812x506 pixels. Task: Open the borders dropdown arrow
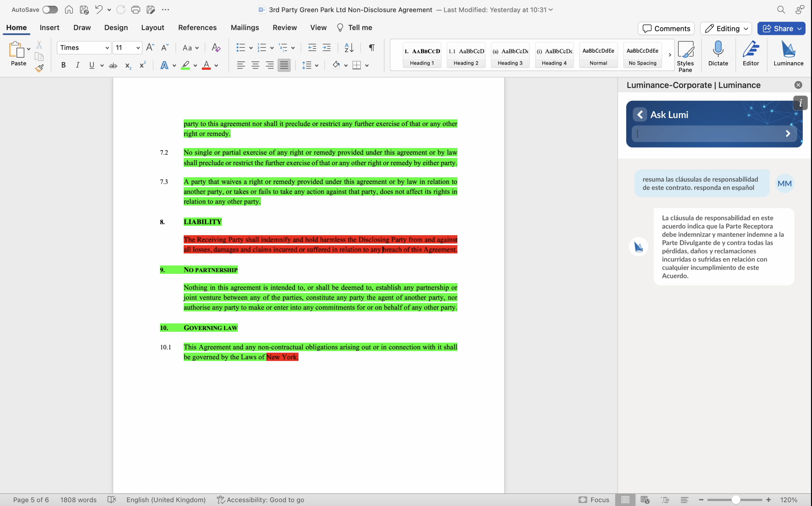tap(367, 66)
